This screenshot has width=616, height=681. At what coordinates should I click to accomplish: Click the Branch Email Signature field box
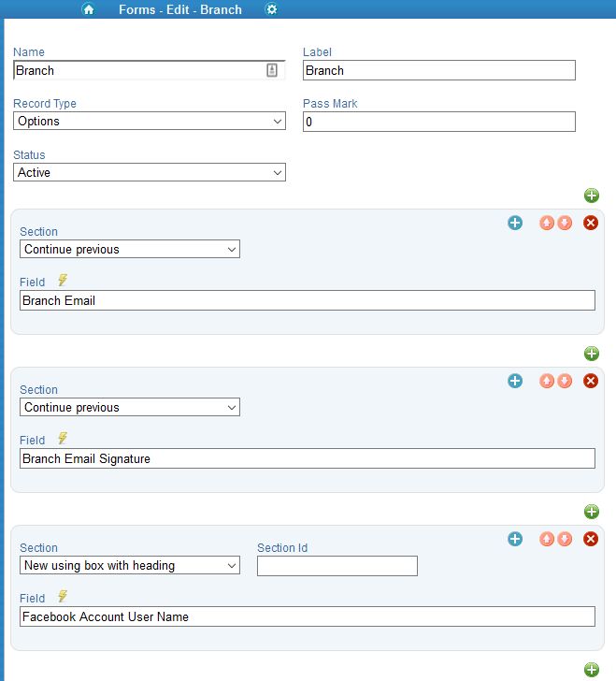(307, 458)
